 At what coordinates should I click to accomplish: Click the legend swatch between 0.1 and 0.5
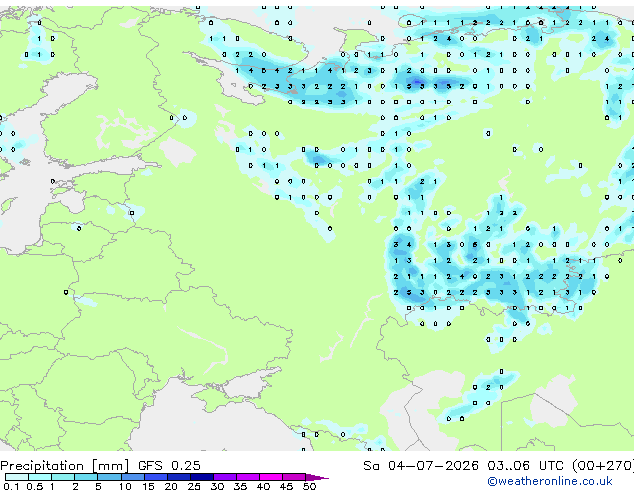[17, 477]
